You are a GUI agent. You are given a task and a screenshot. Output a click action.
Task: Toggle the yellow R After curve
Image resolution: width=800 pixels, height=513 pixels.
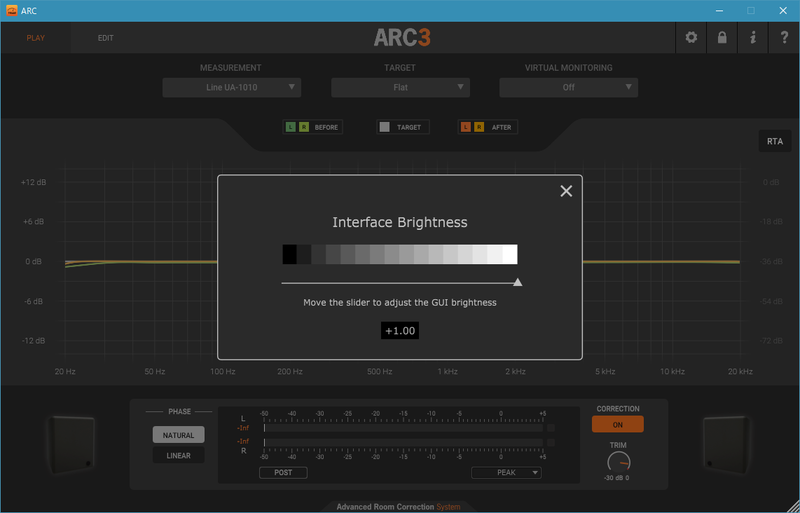pos(479,127)
